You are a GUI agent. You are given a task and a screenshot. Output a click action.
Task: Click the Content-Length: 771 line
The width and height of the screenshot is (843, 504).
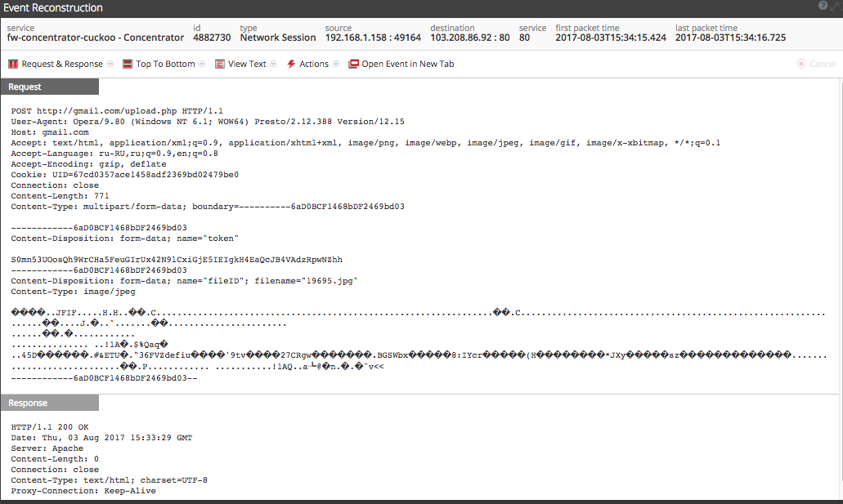coord(60,196)
